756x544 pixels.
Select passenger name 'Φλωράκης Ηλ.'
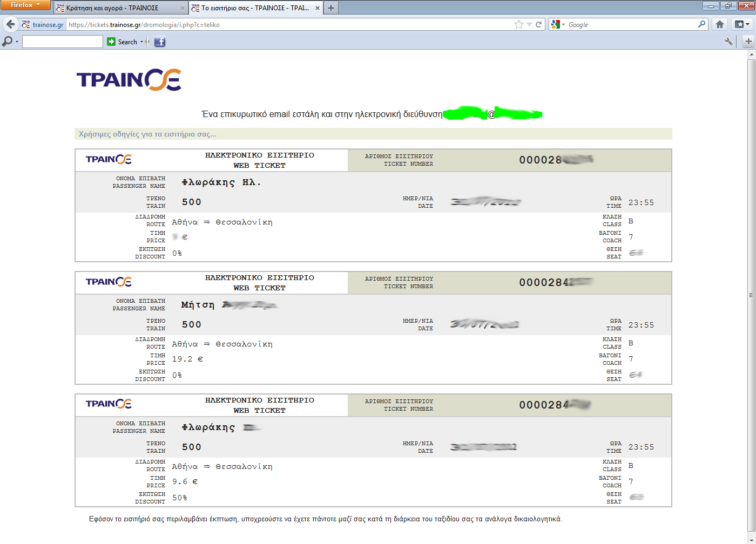coord(221,182)
